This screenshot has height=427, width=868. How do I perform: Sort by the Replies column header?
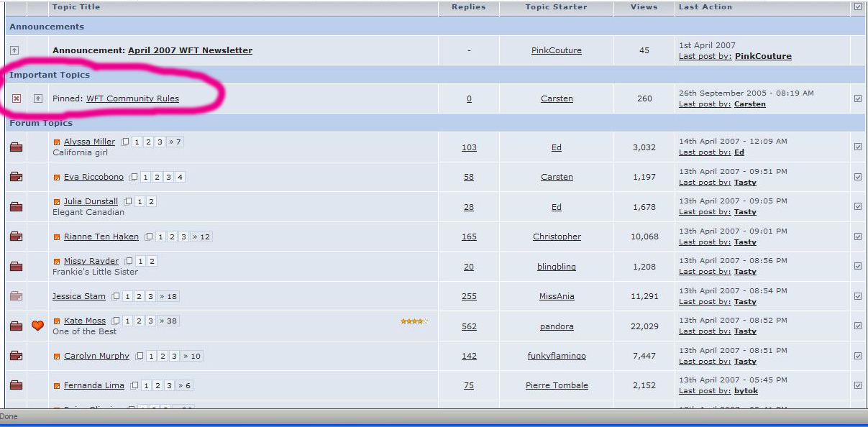click(468, 7)
